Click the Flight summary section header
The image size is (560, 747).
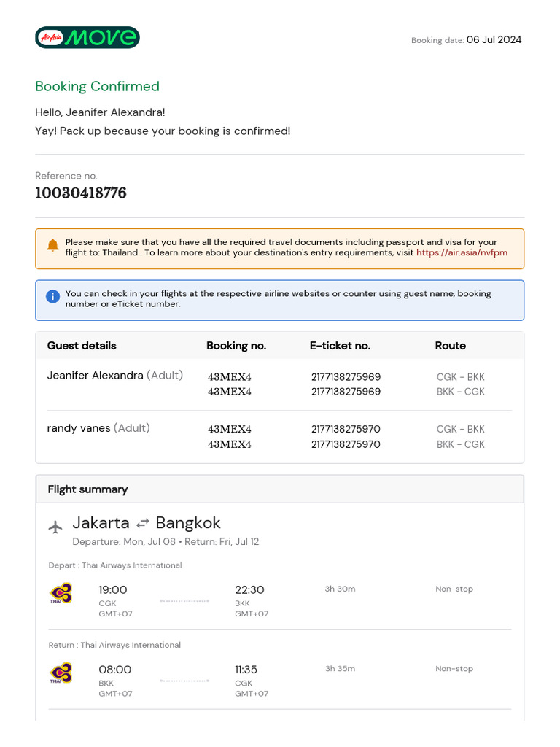(x=87, y=489)
